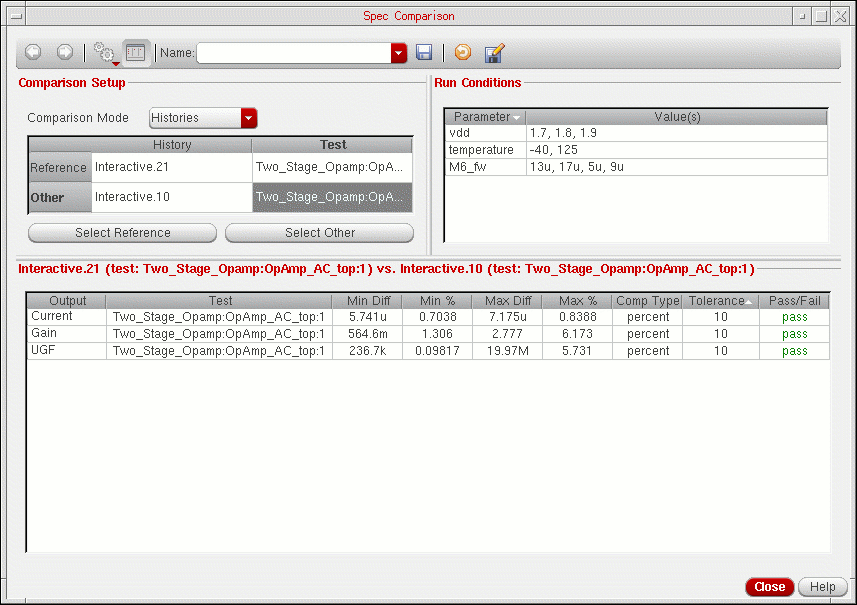This screenshot has height=605, width=857.
Task: Click the edit notepad pencil icon
Action: click(x=493, y=53)
